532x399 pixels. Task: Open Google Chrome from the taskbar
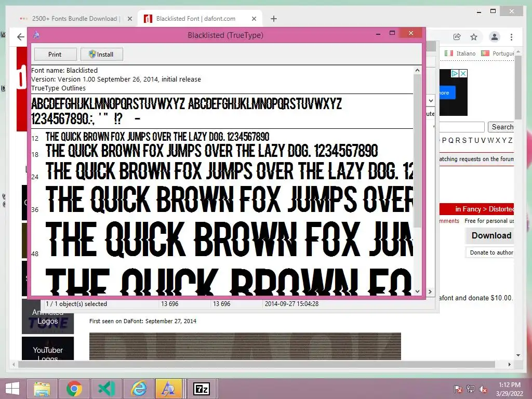coord(74,389)
